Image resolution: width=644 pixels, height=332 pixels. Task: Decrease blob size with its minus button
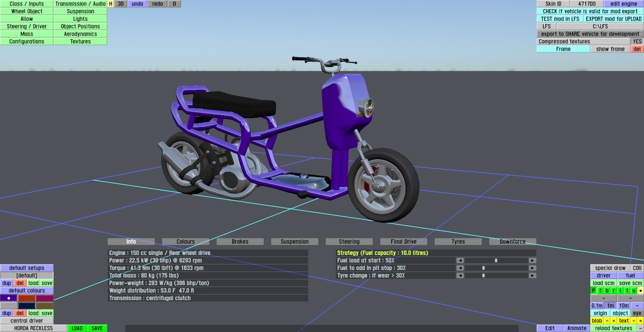click(x=607, y=321)
